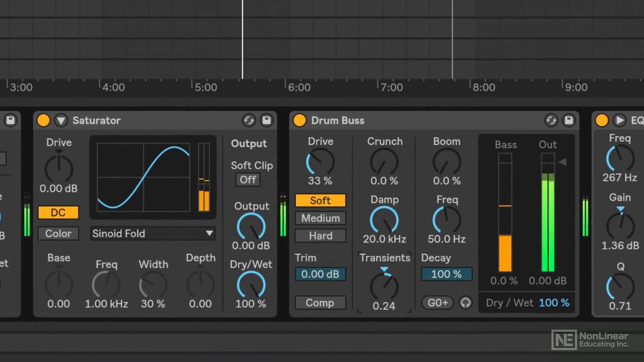Select the Medium drive mode in Drum Buss

coord(320,218)
